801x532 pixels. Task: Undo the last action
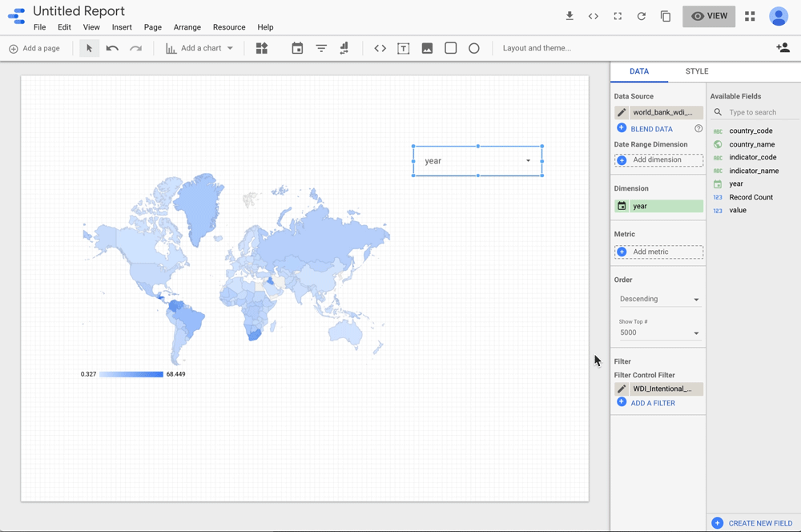[112, 48]
